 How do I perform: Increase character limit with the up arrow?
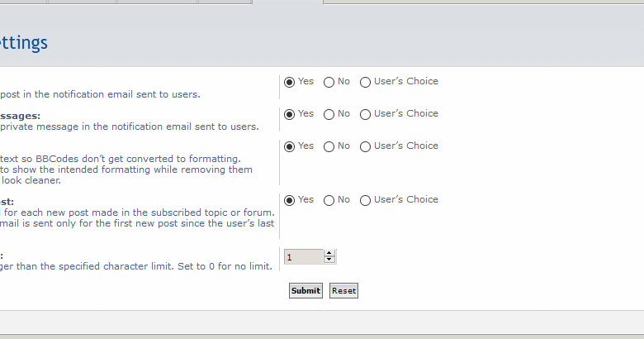tap(329, 253)
